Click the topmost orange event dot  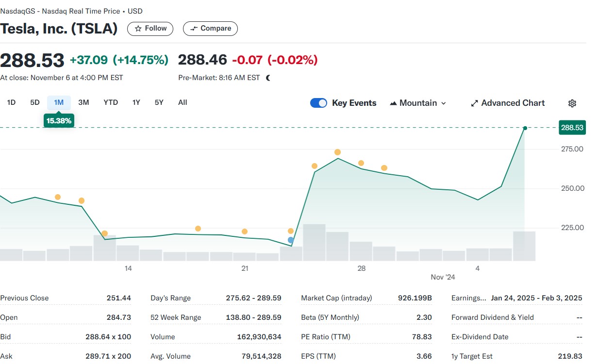[x=337, y=152]
